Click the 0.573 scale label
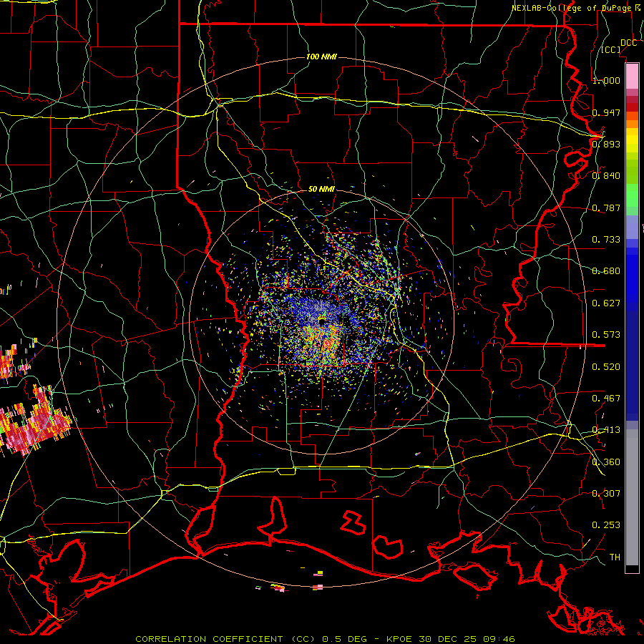The image size is (644, 644). coord(606,335)
